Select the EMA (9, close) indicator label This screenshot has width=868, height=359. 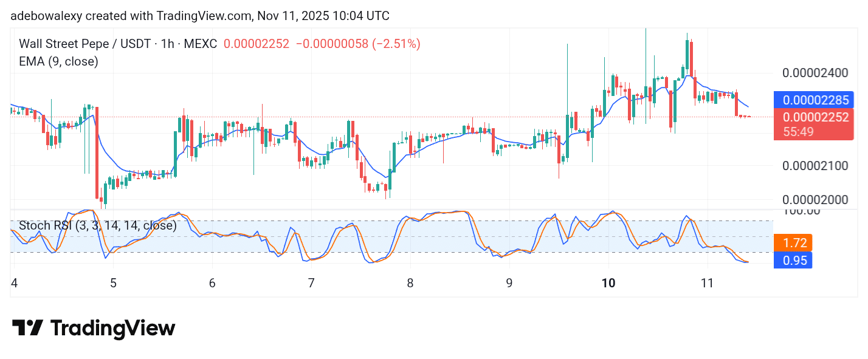point(58,61)
